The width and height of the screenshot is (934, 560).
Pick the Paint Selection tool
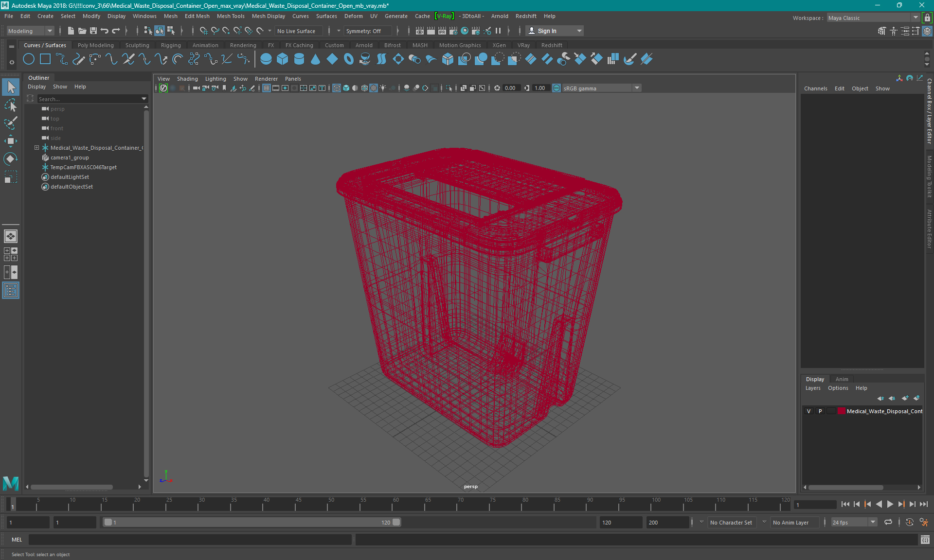tap(11, 123)
